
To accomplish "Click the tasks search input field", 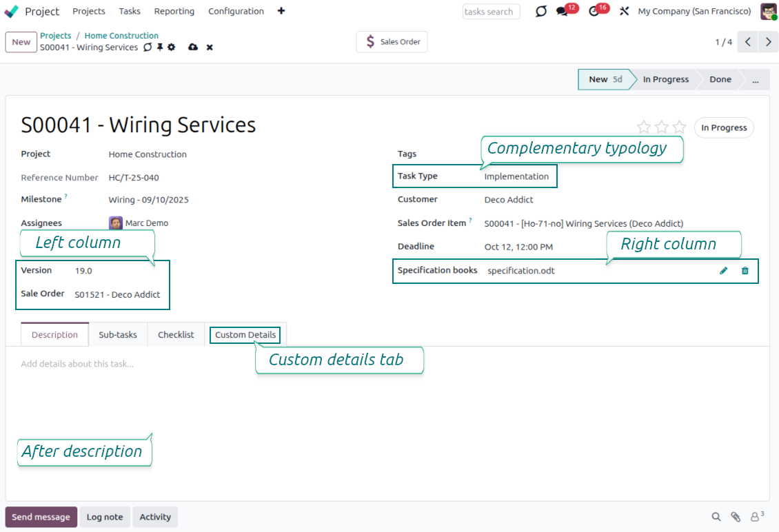I will (x=490, y=12).
